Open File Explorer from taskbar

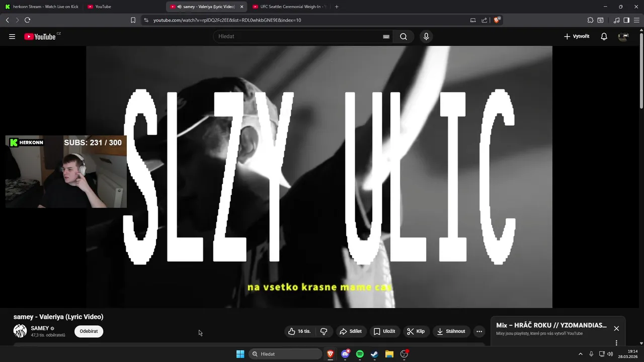389,354
